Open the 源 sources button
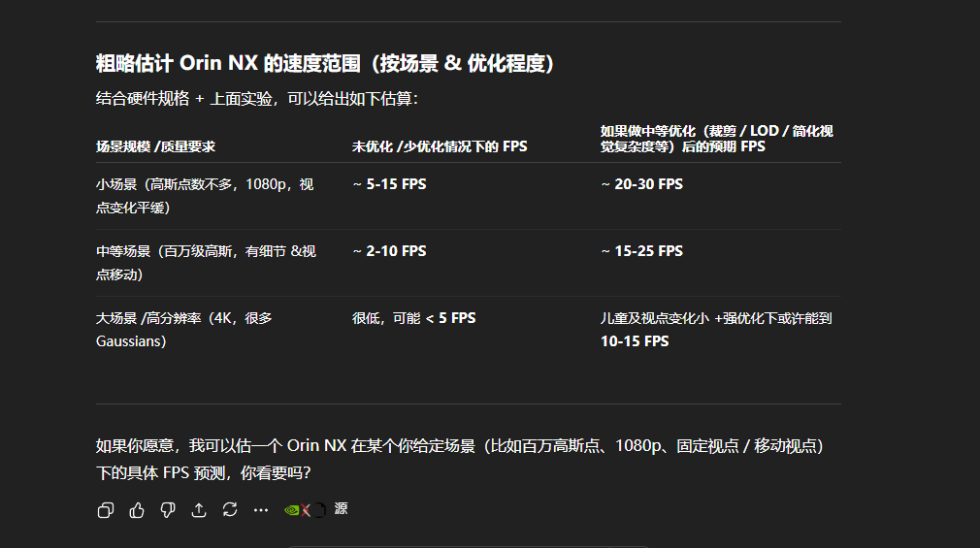 pyautogui.click(x=341, y=509)
